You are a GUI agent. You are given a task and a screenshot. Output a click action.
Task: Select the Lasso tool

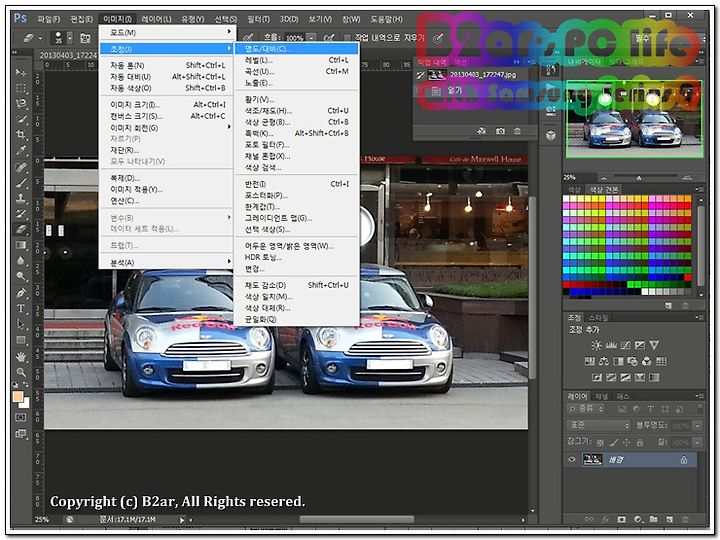(x=21, y=104)
